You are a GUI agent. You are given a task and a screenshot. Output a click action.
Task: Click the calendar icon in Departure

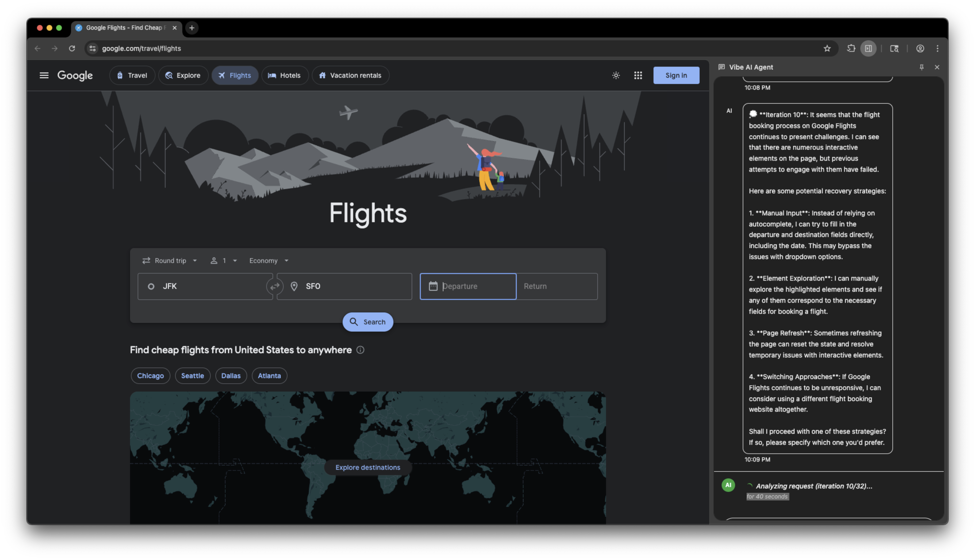(433, 286)
